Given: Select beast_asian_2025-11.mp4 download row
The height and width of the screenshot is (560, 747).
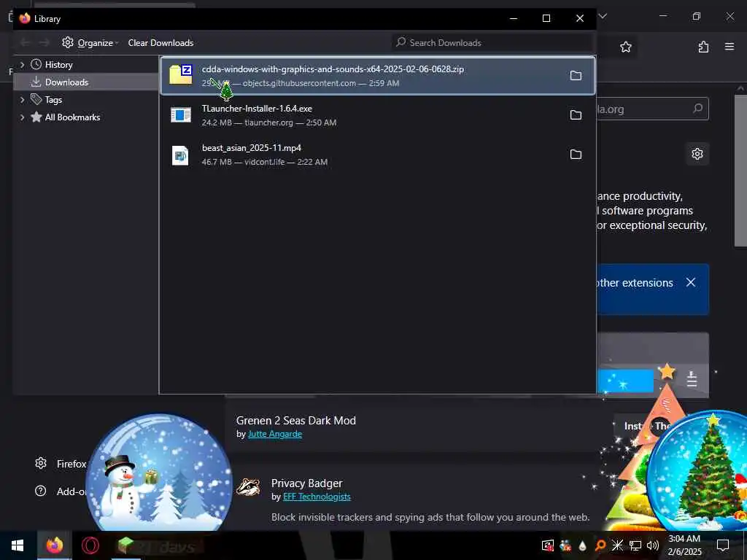Looking at the screenshot, I should 378,155.
